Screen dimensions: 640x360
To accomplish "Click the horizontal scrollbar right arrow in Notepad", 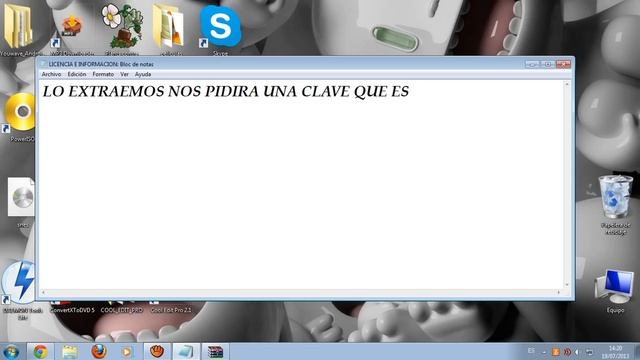I will tap(559, 292).
